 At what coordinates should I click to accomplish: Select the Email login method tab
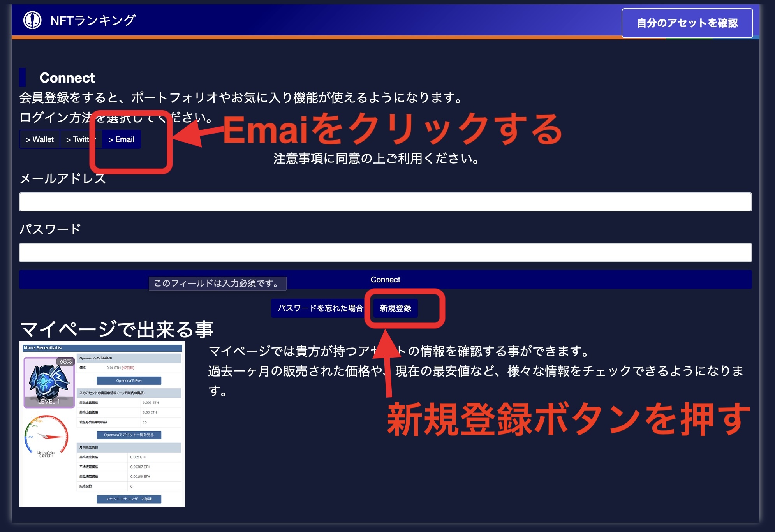pyautogui.click(x=121, y=139)
